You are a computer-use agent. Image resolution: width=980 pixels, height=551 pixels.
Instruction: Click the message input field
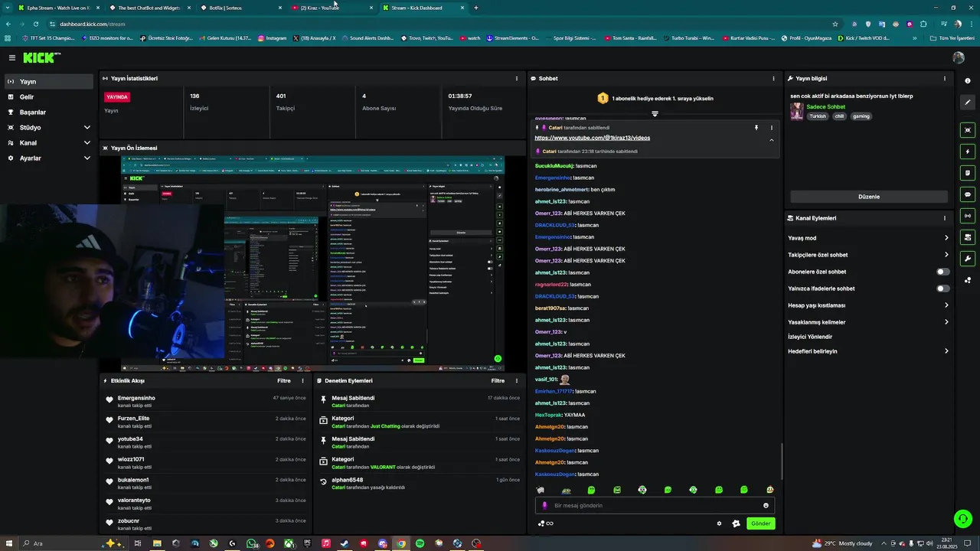click(x=655, y=505)
